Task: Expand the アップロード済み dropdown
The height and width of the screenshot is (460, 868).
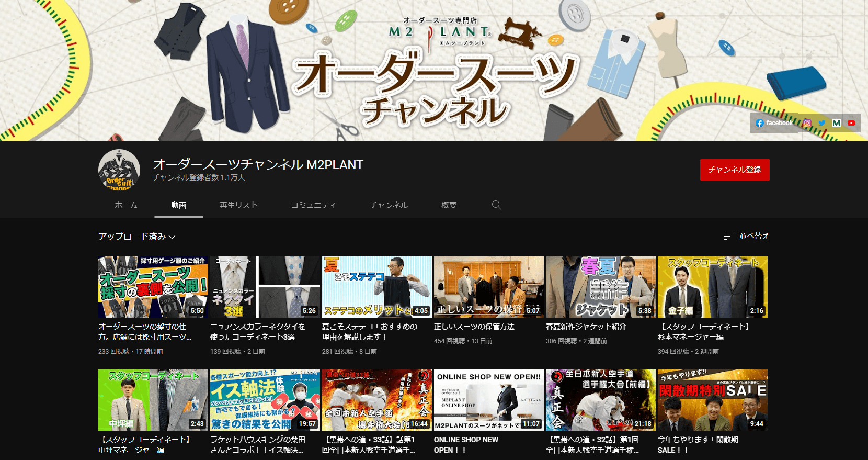Action: click(x=137, y=237)
